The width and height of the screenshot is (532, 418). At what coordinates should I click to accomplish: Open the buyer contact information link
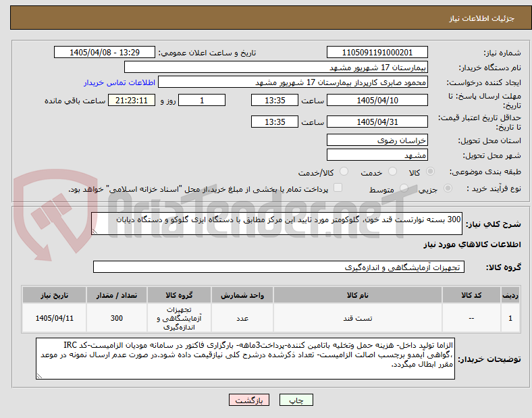[x=119, y=83]
